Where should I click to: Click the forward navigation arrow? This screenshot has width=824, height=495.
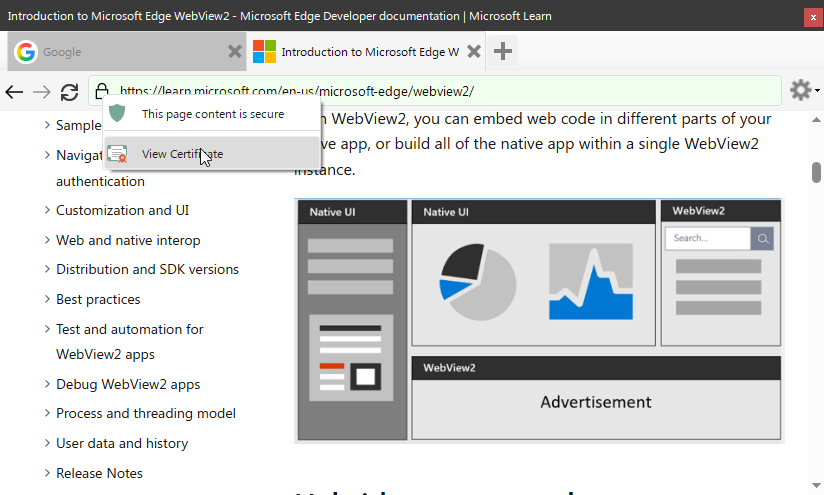click(41, 92)
